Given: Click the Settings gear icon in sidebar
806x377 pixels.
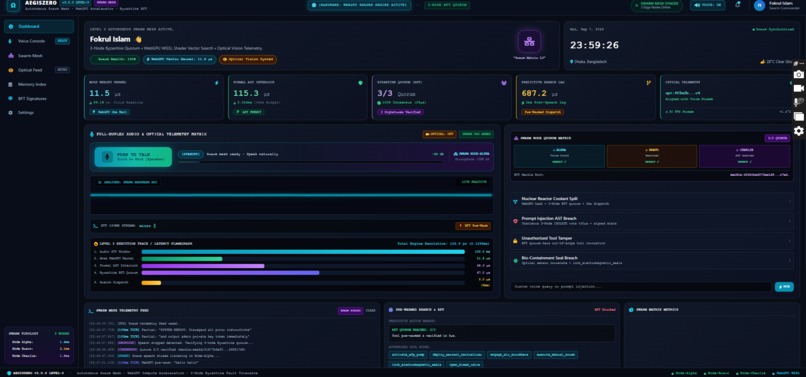Looking at the screenshot, I should coord(11,112).
